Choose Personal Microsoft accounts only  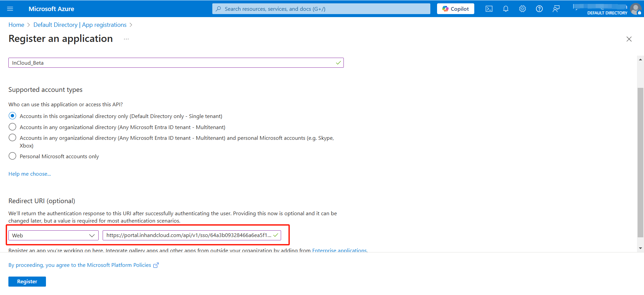click(x=12, y=156)
